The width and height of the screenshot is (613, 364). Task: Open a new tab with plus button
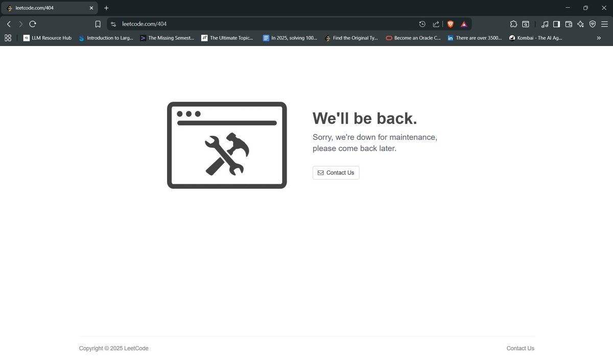click(106, 8)
